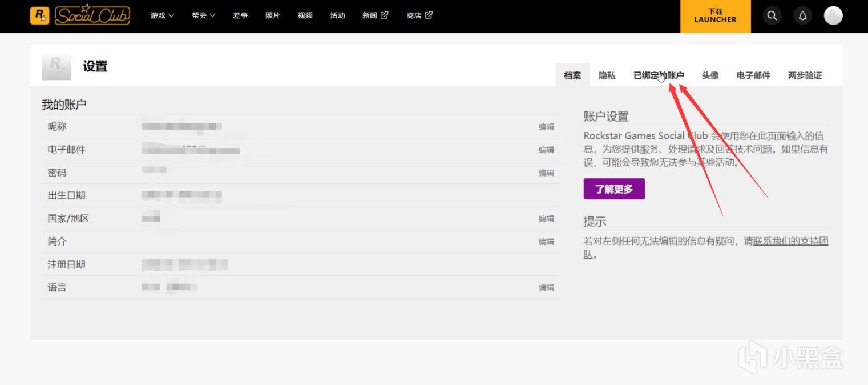The height and width of the screenshot is (385, 868).
Task: Click the 我的账户 heading
Action: [64, 105]
